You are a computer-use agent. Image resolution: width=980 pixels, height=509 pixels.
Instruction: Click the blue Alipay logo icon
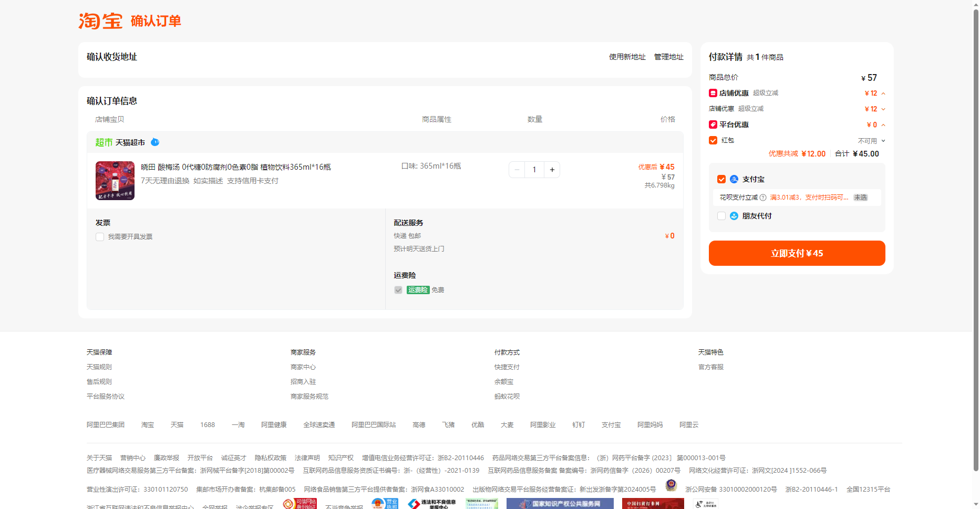click(x=734, y=179)
